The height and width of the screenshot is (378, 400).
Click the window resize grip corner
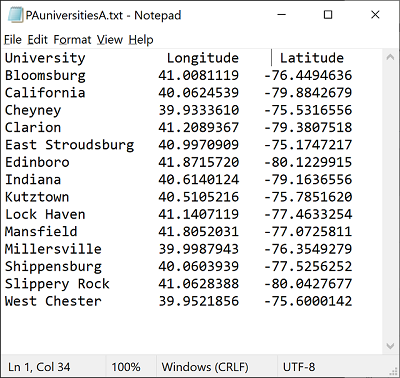(394, 372)
